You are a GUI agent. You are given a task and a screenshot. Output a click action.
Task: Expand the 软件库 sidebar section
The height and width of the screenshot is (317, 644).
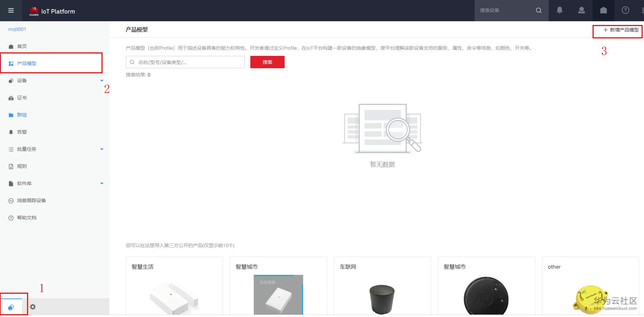(x=102, y=183)
